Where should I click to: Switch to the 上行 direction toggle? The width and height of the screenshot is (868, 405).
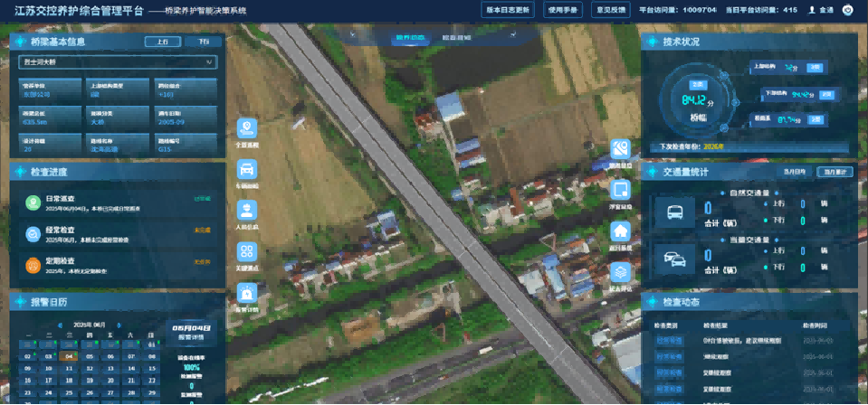[x=163, y=42]
